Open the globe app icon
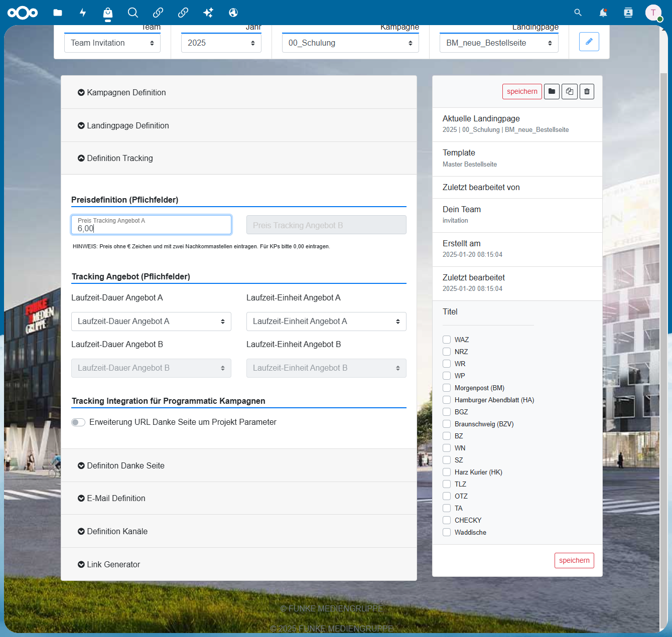This screenshot has width=672, height=637. point(233,13)
